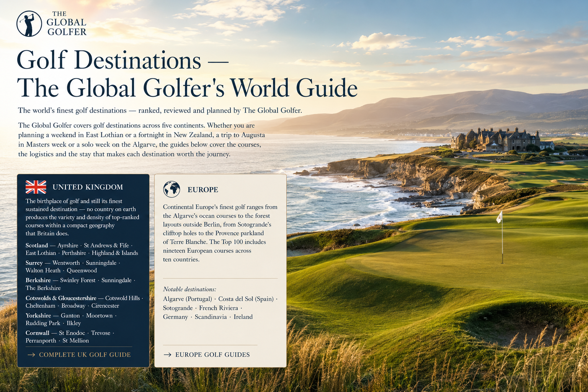This screenshot has width=588, height=392.
Task: Open the Scotland region entry
Action: point(37,245)
